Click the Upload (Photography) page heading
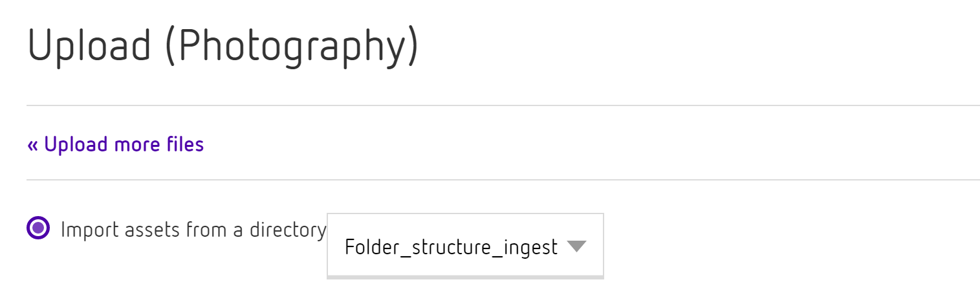980x295 pixels. [x=223, y=46]
